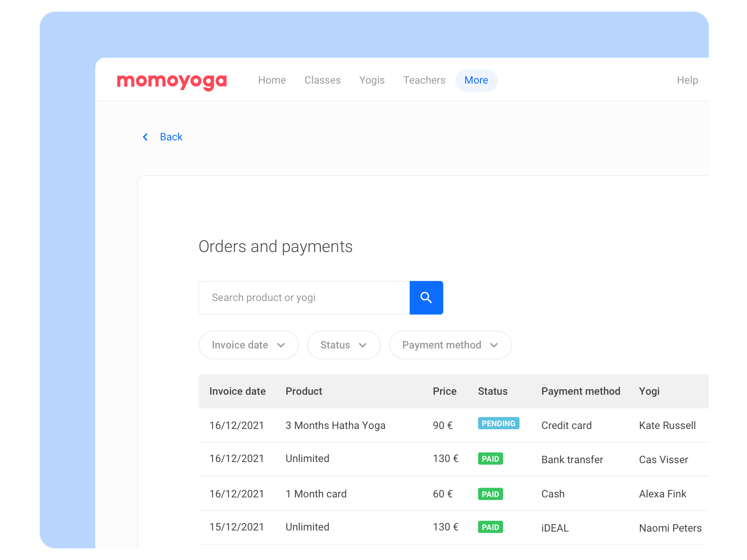The width and height of the screenshot is (747, 560).
Task: Navigate to the Yogis section
Action: pyautogui.click(x=372, y=80)
